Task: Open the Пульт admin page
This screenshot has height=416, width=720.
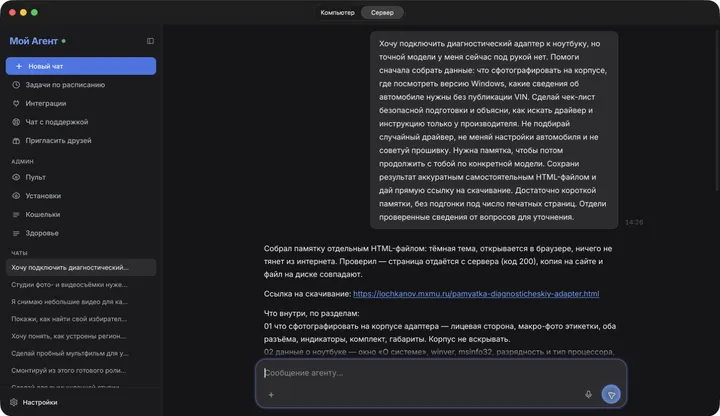Action: pos(81,177)
